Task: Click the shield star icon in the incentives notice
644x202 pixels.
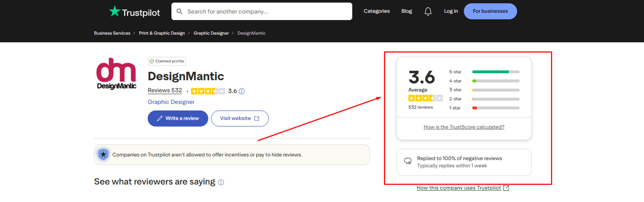Action: (x=103, y=155)
